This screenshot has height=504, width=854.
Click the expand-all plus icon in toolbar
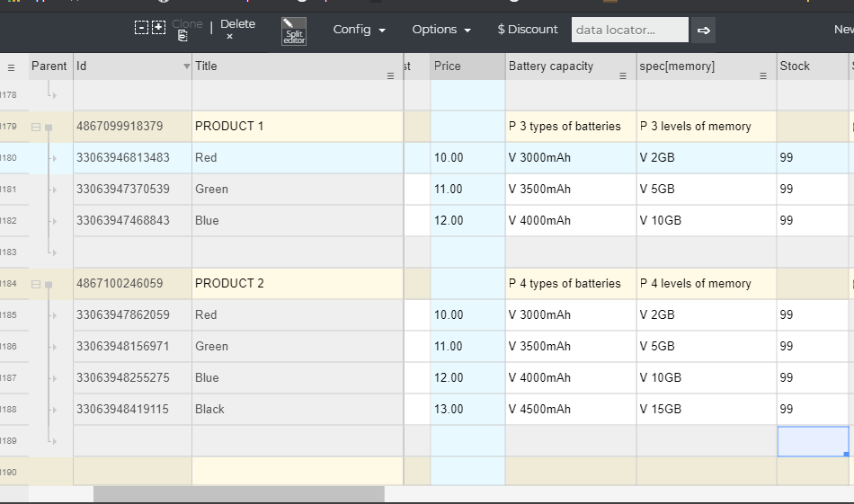pyautogui.click(x=158, y=28)
